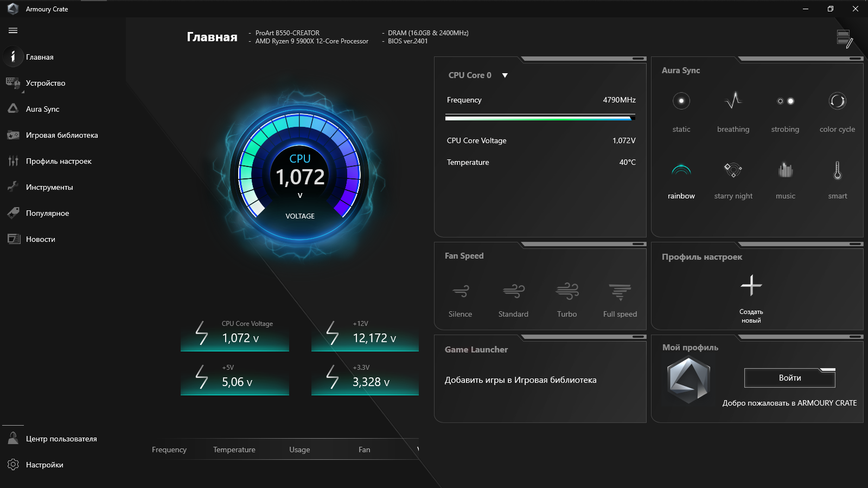This screenshot has width=868, height=488.
Task: Click the Войти login button
Action: click(x=789, y=378)
